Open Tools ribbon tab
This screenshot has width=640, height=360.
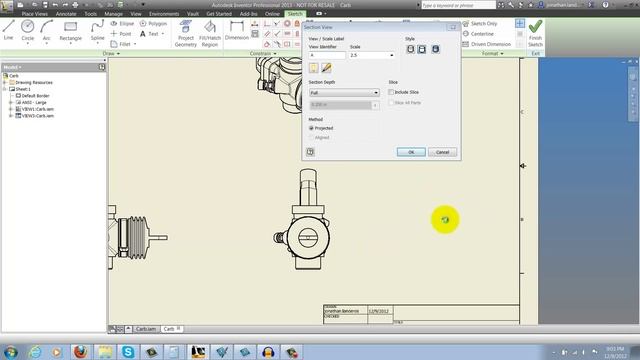point(91,14)
